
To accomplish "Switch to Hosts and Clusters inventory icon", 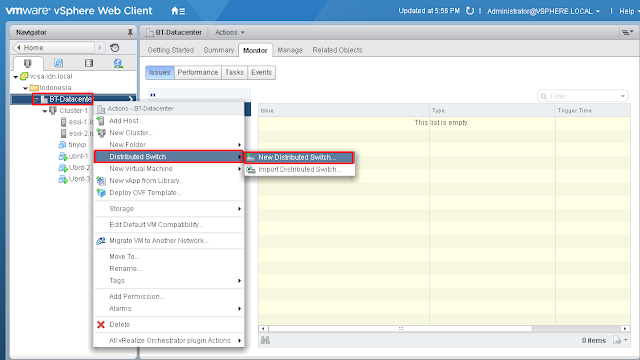I will pos(27,63).
